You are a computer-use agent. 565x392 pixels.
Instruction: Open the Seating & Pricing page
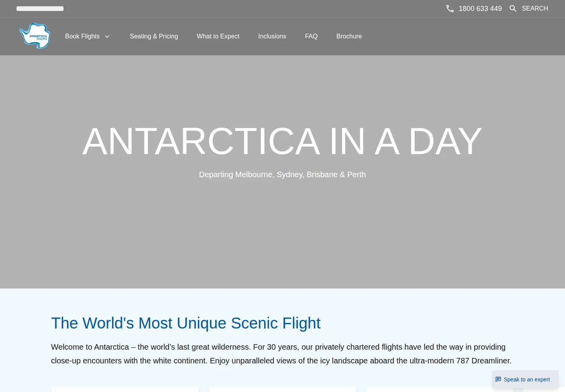click(154, 36)
